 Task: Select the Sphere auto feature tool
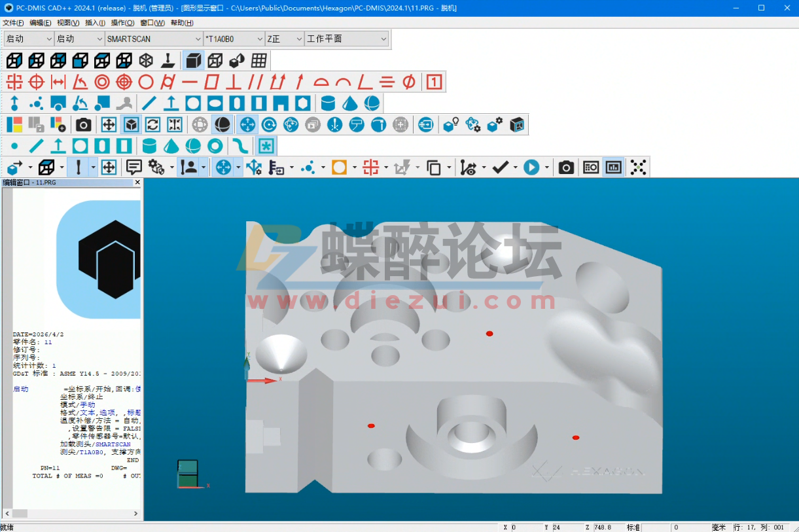pos(372,103)
